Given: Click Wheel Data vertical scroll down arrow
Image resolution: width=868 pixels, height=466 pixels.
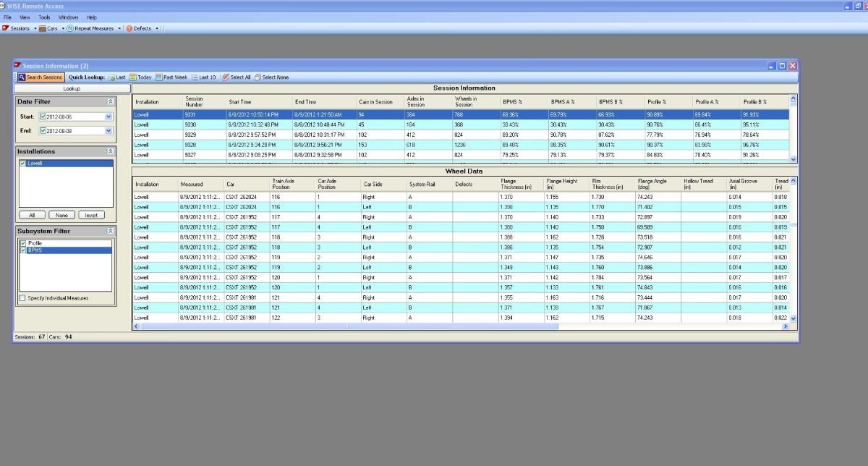Looking at the screenshot, I should pyautogui.click(x=793, y=318).
